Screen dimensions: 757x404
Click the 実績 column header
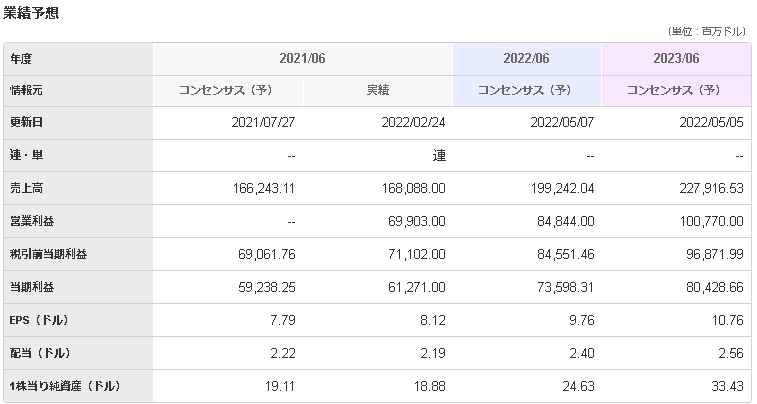377,90
